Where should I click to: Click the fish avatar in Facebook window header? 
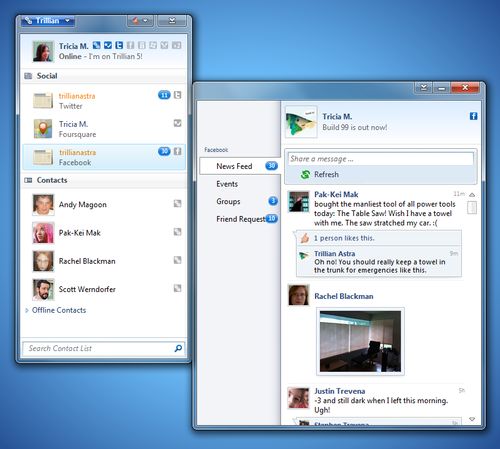point(301,122)
